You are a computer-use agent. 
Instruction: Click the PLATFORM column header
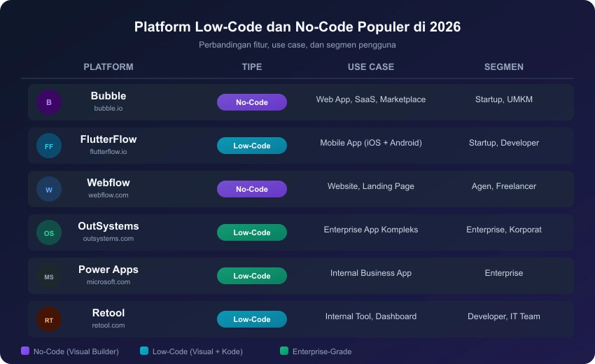coord(108,66)
